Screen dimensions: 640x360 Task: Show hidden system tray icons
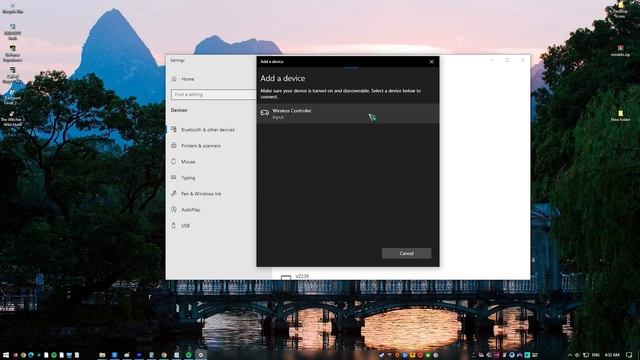[570, 355]
